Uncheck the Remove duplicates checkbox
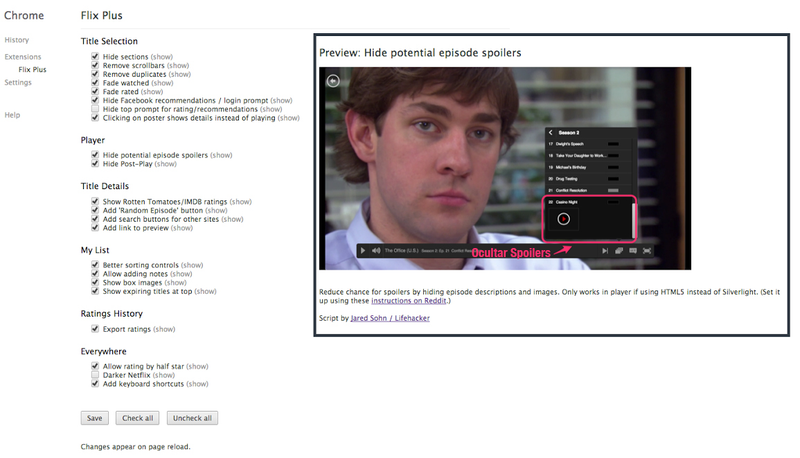800x458 pixels. tap(95, 73)
